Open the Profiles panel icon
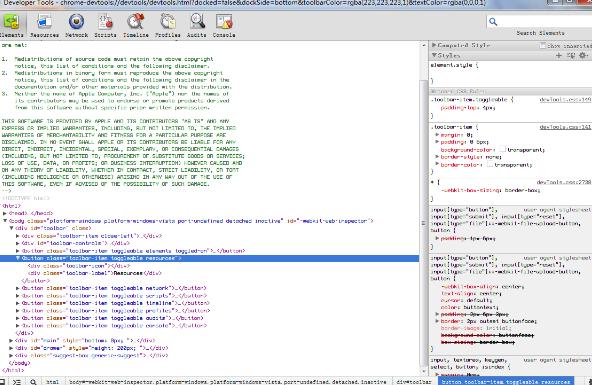The image size is (592, 385). (x=168, y=22)
